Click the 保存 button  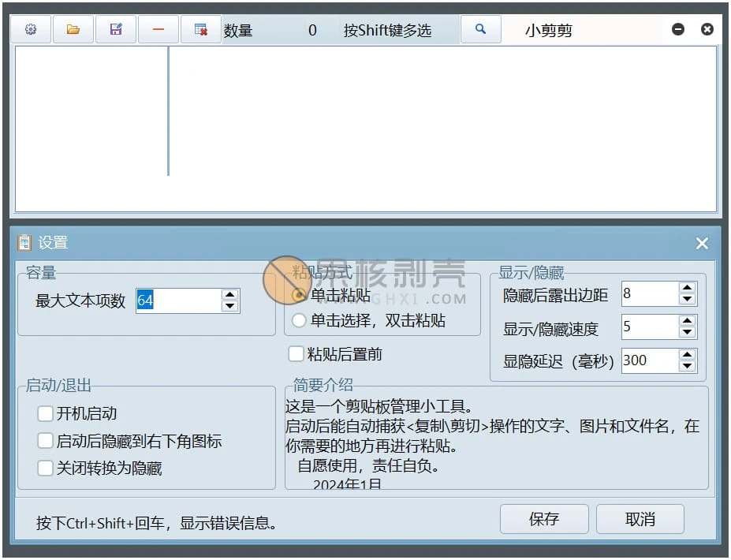pos(544,518)
